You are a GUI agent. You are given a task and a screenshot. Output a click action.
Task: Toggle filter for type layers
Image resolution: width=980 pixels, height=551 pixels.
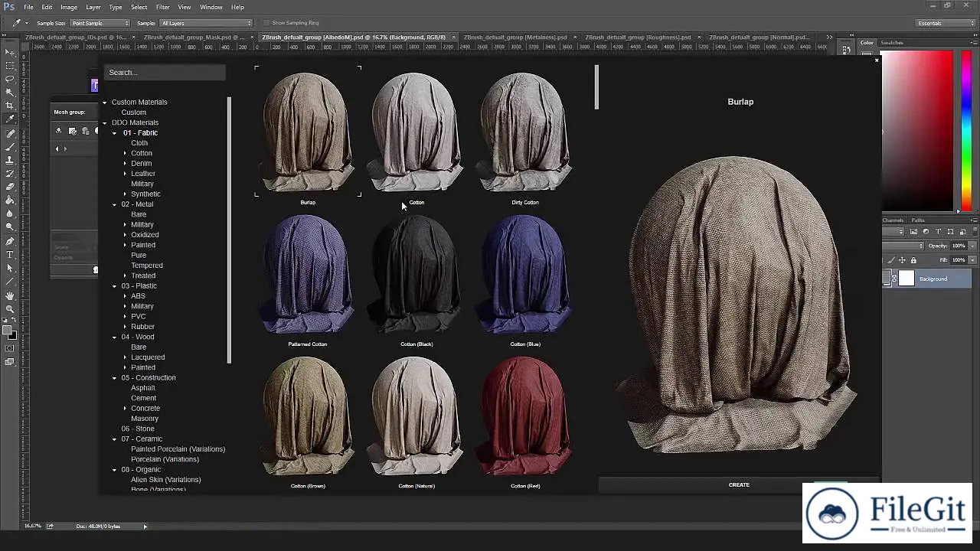pyautogui.click(x=938, y=232)
